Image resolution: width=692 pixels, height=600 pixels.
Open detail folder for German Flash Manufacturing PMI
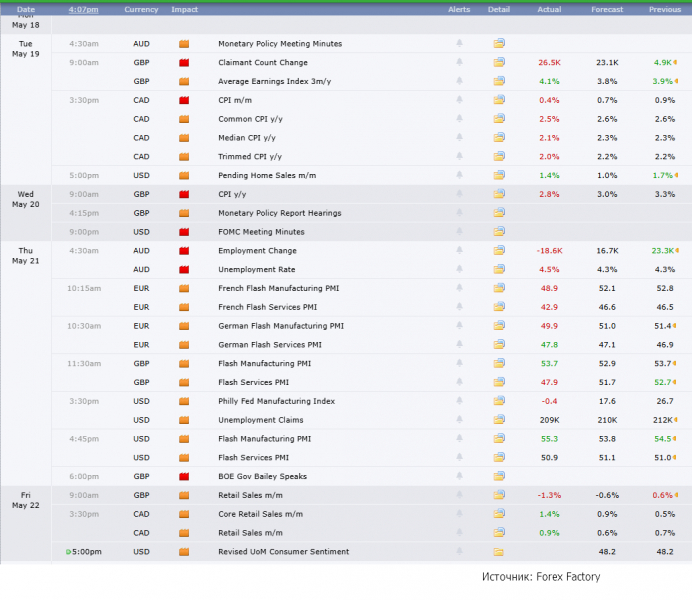point(499,326)
